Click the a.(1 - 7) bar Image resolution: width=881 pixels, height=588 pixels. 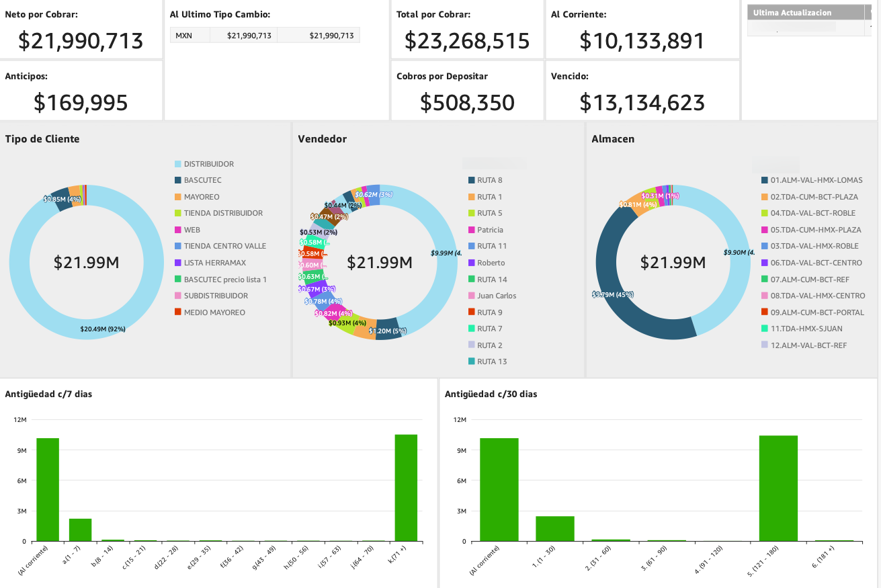(80, 530)
